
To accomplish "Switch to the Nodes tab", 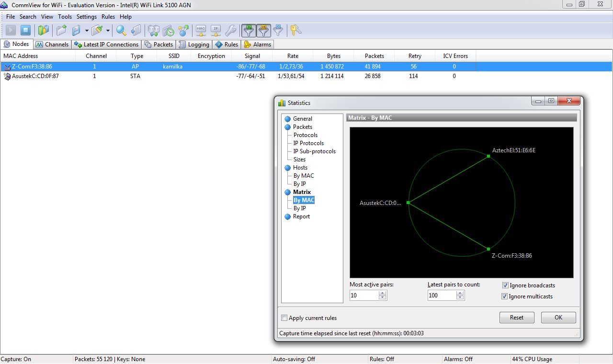I will tap(16, 44).
